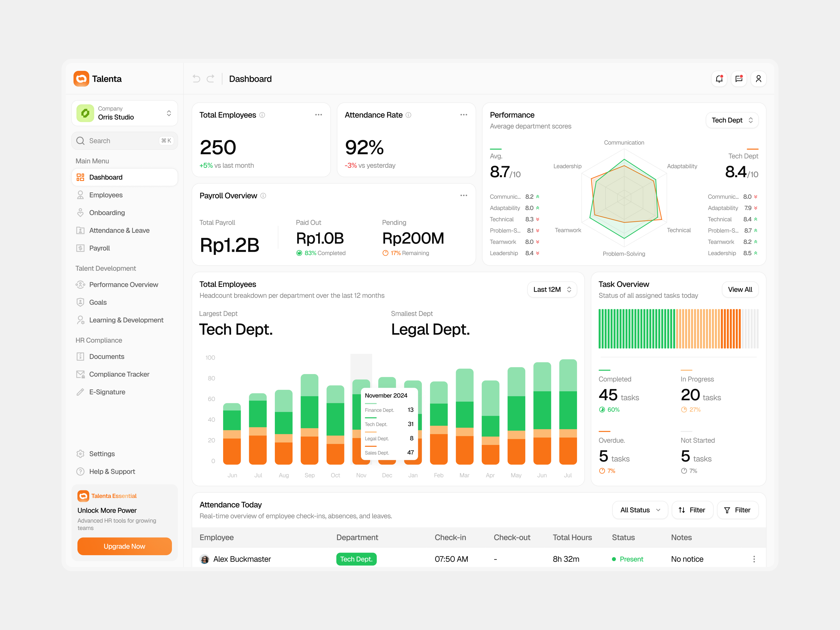The height and width of the screenshot is (630, 840).
Task: Expand the All Status filter dropdown
Action: (639, 510)
